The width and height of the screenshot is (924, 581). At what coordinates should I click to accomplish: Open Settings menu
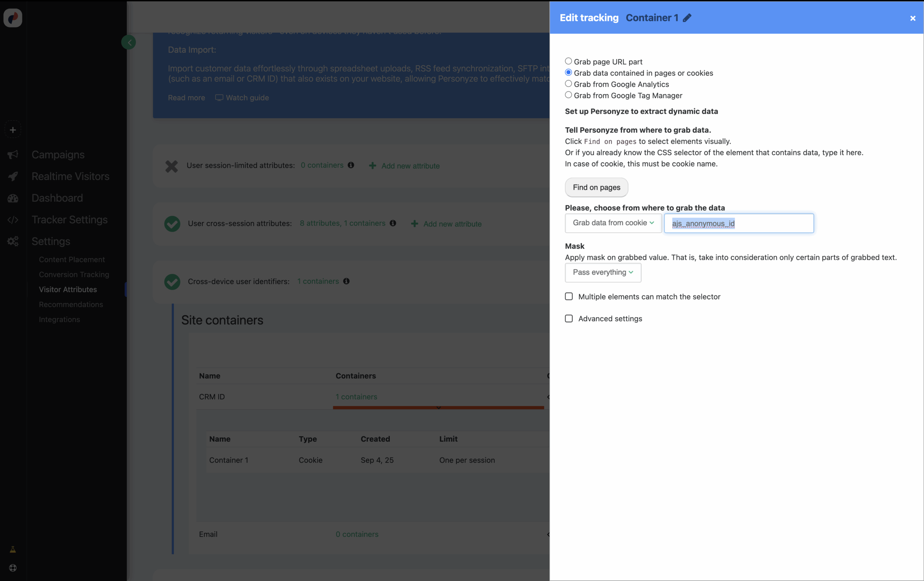click(x=51, y=241)
